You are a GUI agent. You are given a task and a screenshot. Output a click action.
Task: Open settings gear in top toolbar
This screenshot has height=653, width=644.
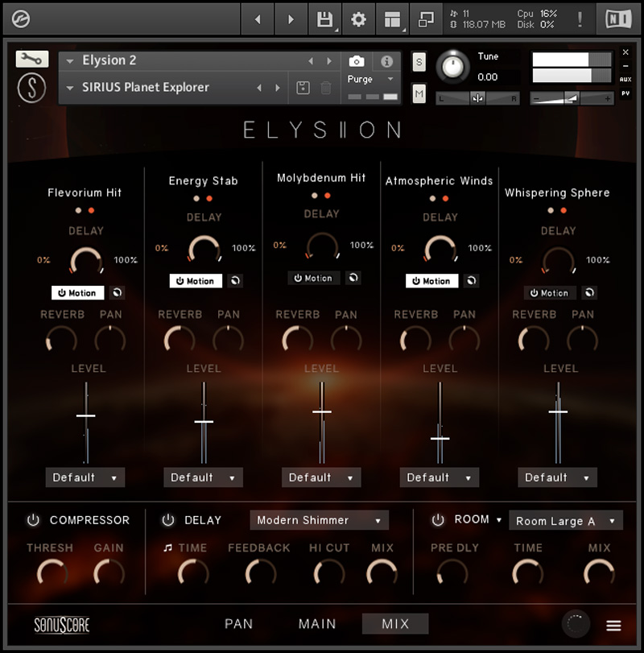358,19
